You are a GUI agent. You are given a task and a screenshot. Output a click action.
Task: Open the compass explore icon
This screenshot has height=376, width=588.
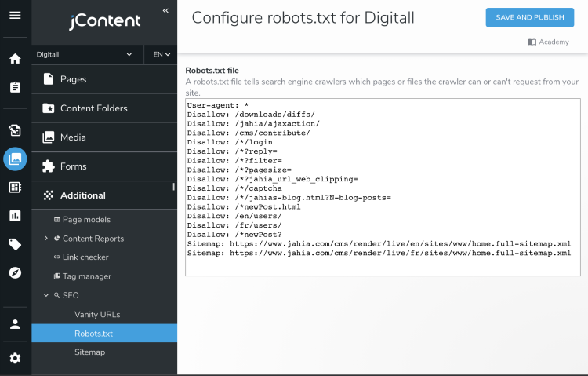15,272
